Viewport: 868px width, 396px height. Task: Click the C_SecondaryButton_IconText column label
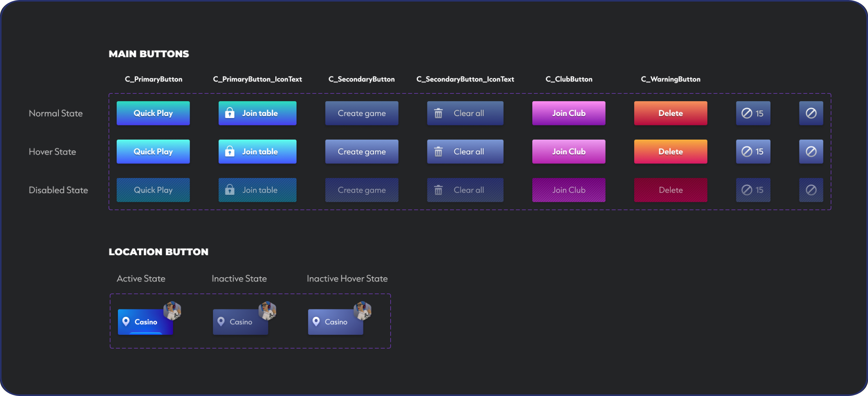(x=465, y=79)
